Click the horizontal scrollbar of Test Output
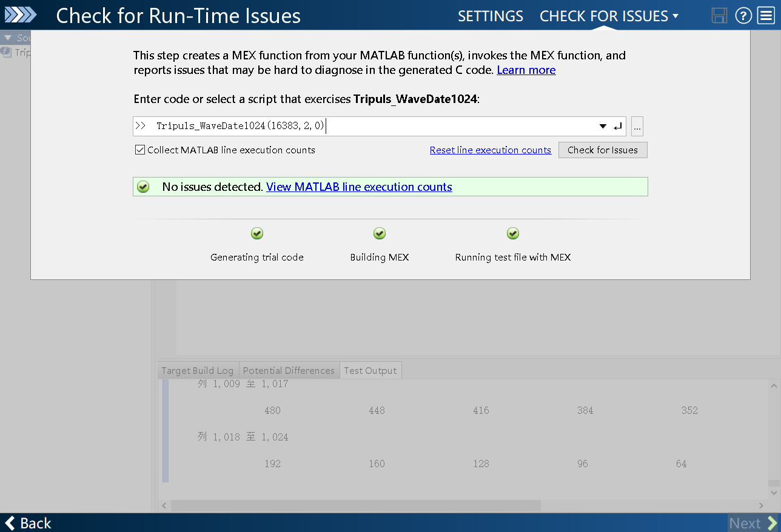Viewport: 781px width, 532px height. 355,505
